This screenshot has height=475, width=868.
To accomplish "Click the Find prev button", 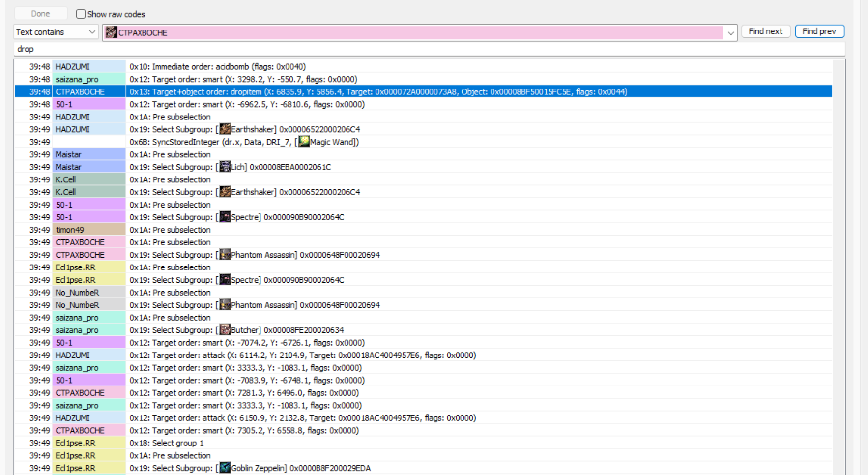I will (819, 31).
